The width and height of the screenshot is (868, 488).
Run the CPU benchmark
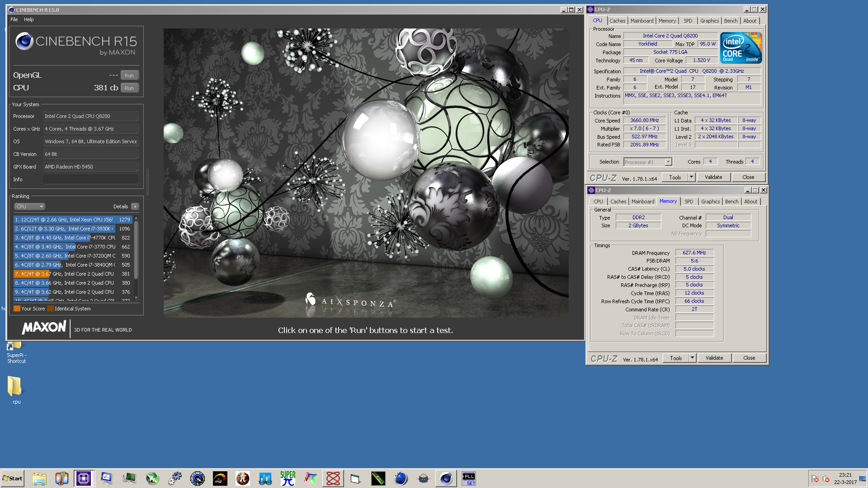tap(129, 88)
